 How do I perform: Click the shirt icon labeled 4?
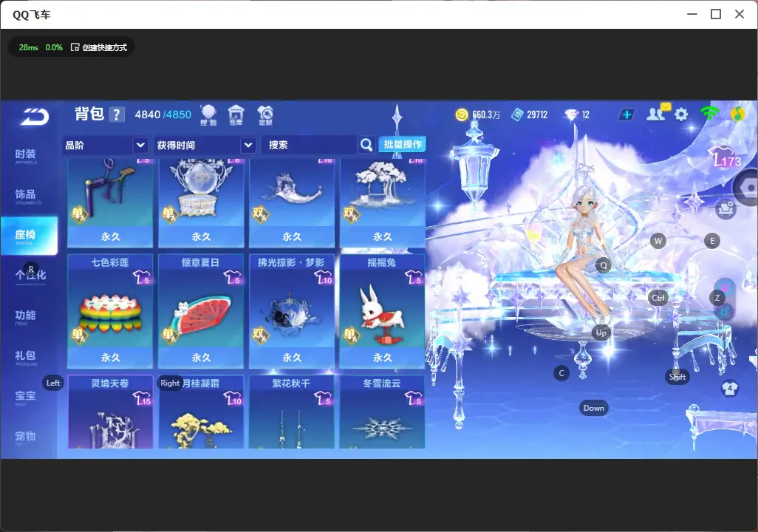coord(729,388)
